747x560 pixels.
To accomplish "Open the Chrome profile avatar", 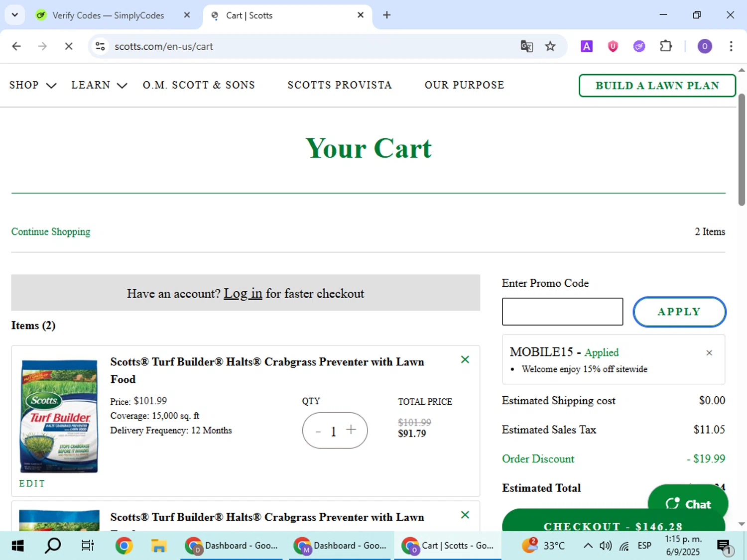I will 705,46.
